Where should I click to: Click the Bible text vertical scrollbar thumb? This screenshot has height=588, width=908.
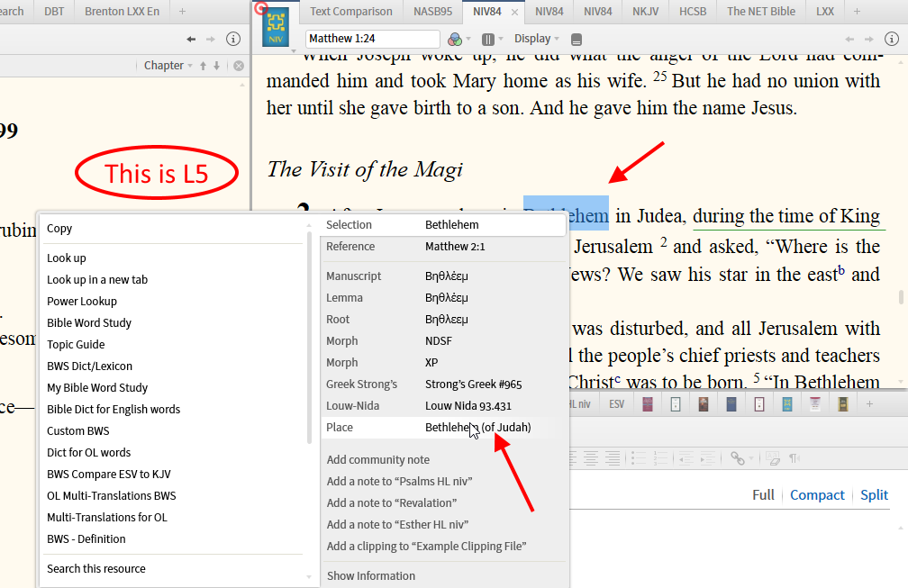point(901,297)
